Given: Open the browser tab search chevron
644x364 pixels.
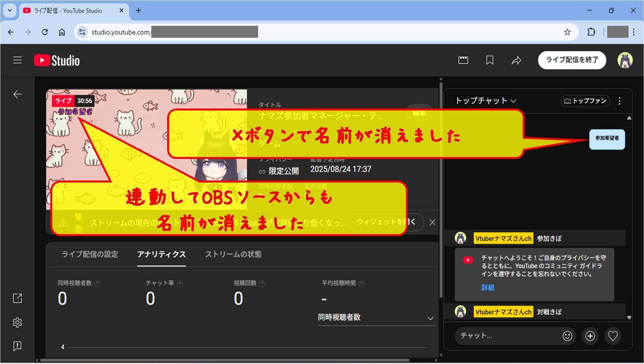Looking at the screenshot, I should 9,10.
